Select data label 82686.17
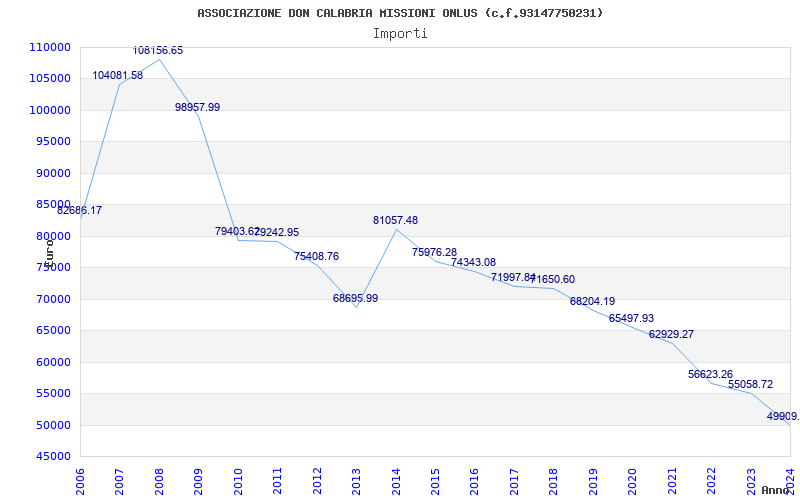The width and height of the screenshot is (800, 500). 79,210
